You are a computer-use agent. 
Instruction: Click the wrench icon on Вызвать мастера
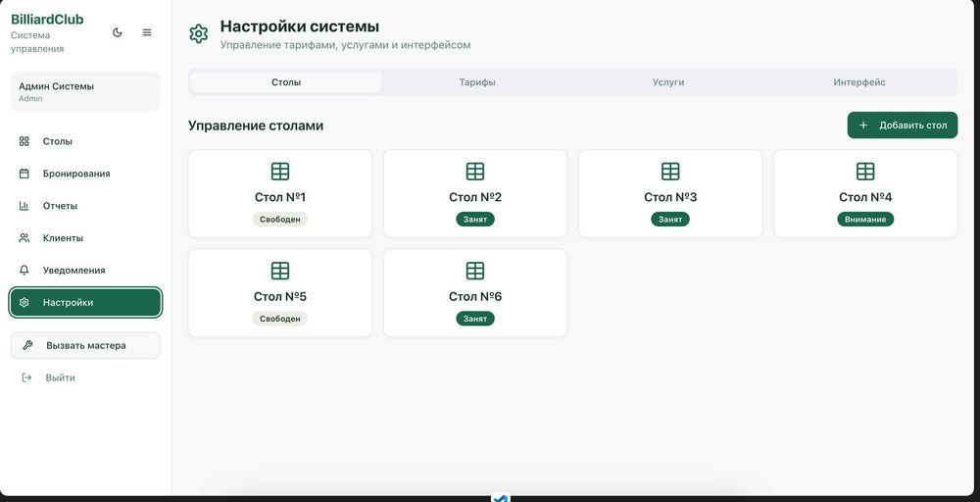[27, 345]
